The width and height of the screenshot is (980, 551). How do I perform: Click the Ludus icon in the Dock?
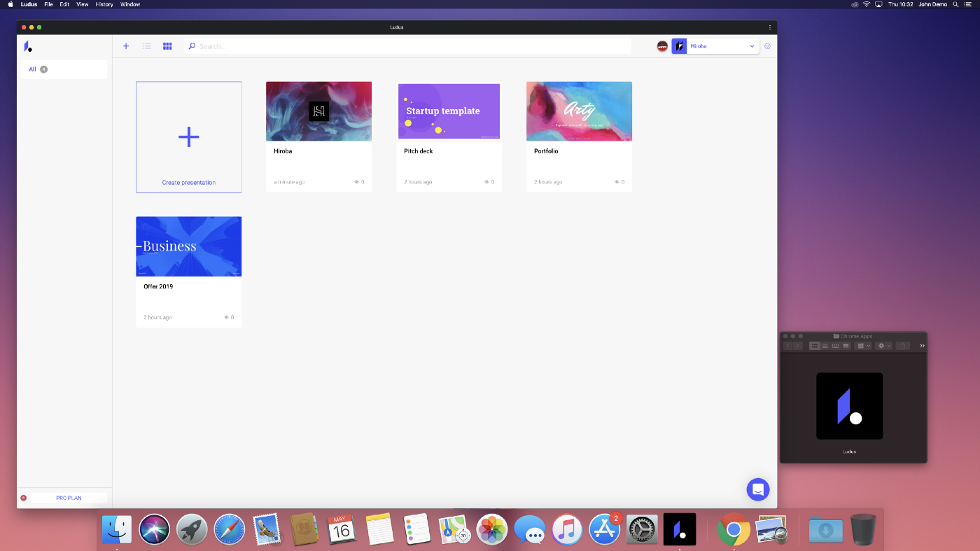point(679,529)
